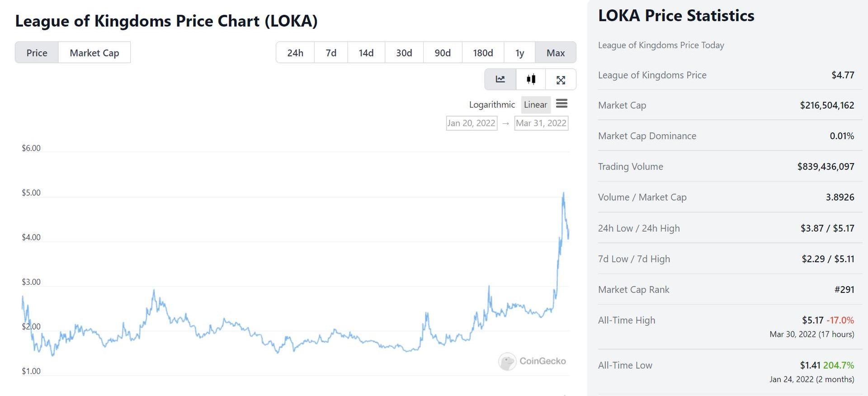
Task: Set chart range to 14d
Action: (366, 53)
